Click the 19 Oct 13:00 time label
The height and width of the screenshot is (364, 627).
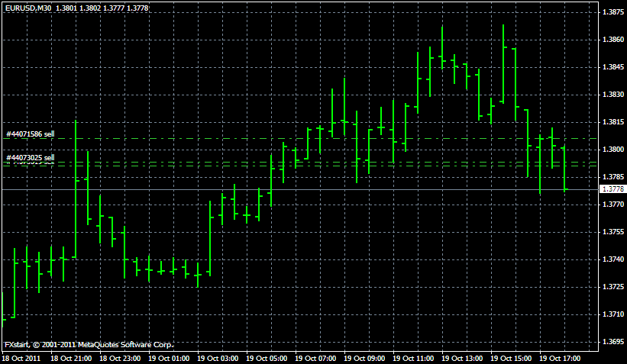(462, 359)
